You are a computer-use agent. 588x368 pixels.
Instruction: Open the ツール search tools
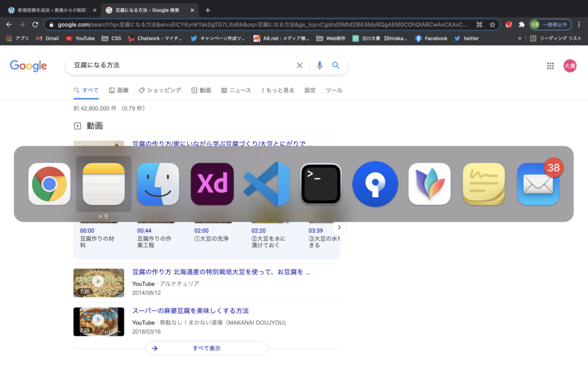click(x=334, y=90)
